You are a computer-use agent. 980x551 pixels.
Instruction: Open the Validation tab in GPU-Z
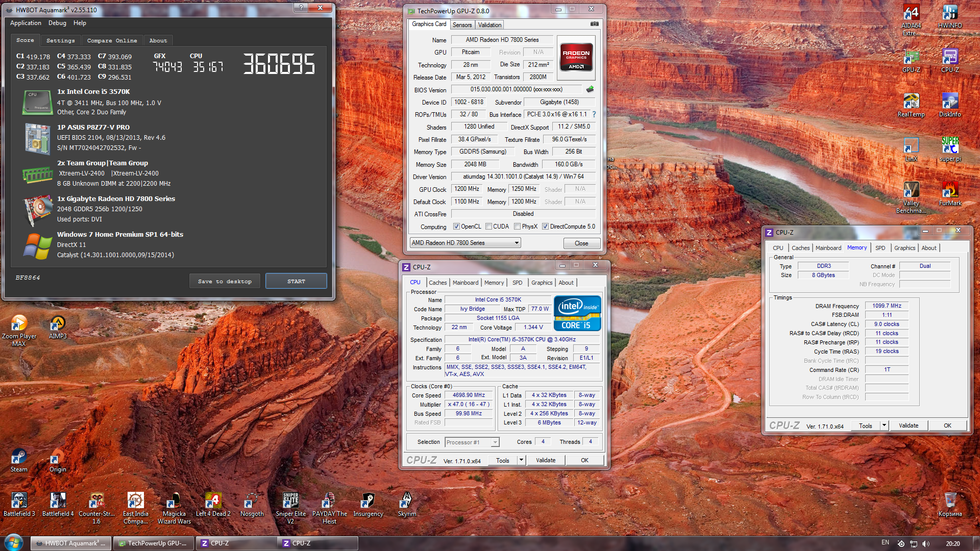click(x=489, y=25)
